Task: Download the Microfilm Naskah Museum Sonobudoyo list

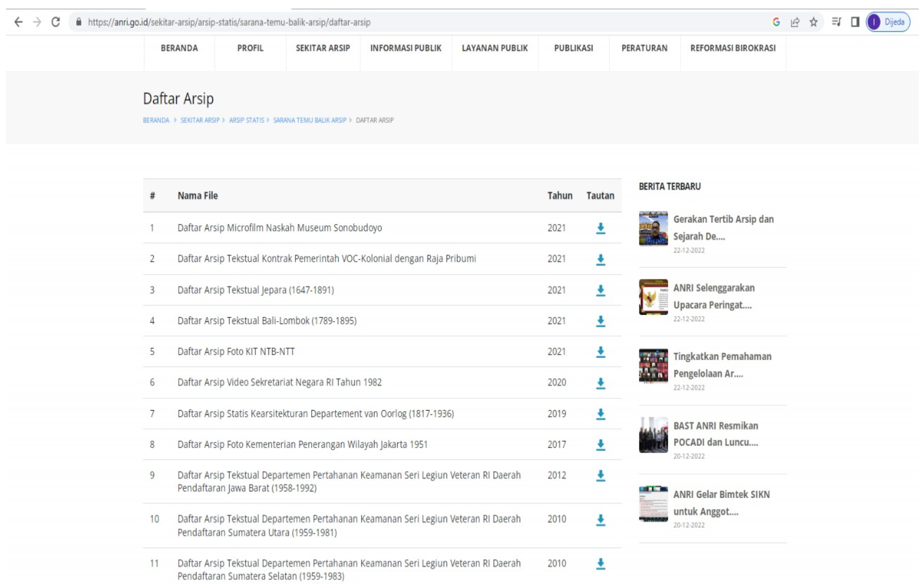Action: tap(600, 228)
